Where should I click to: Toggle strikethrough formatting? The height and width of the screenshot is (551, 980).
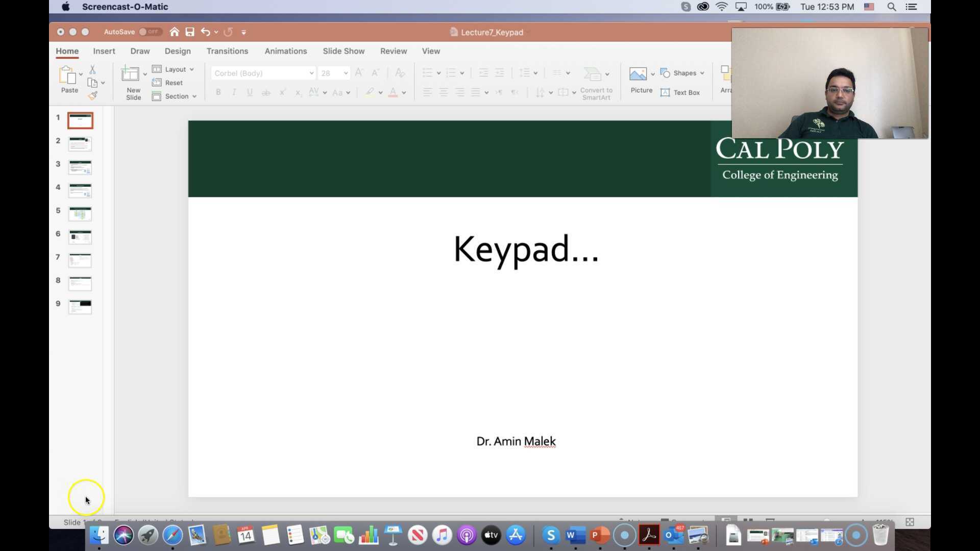pyautogui.click(x=266, y=92)
